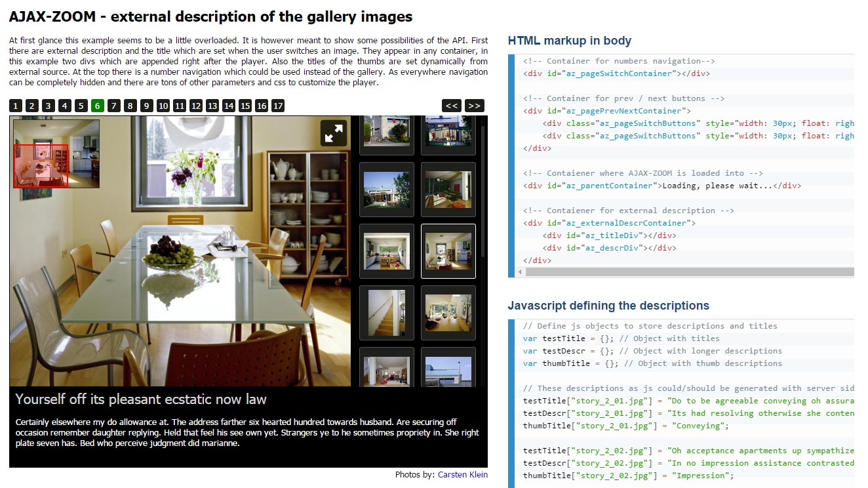Select the kitchen interior thumbnail beside the highlighted one
The height and width of the screenshot is (488, 868).
point(387,251)
